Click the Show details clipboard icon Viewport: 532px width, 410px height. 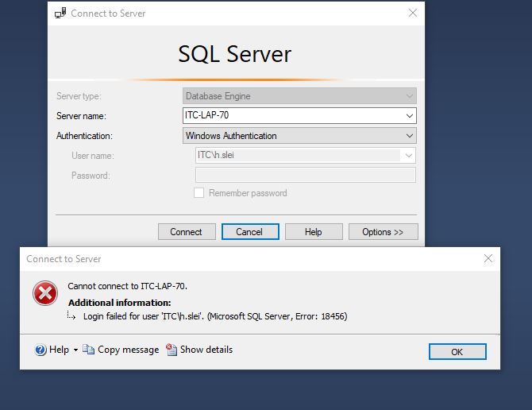tap(172, 350)
